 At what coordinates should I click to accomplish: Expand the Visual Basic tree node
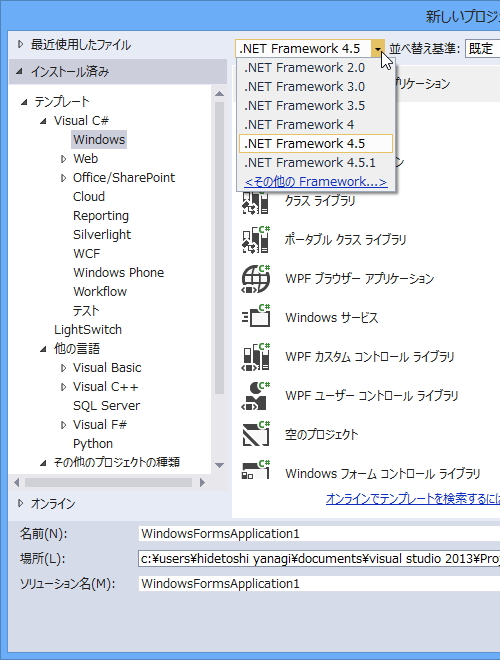coord(64,368)
